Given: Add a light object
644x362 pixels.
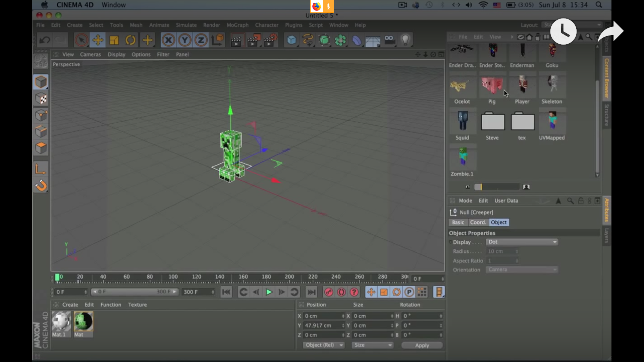Looking at the screenshot, I should click(x=405, y=40).
